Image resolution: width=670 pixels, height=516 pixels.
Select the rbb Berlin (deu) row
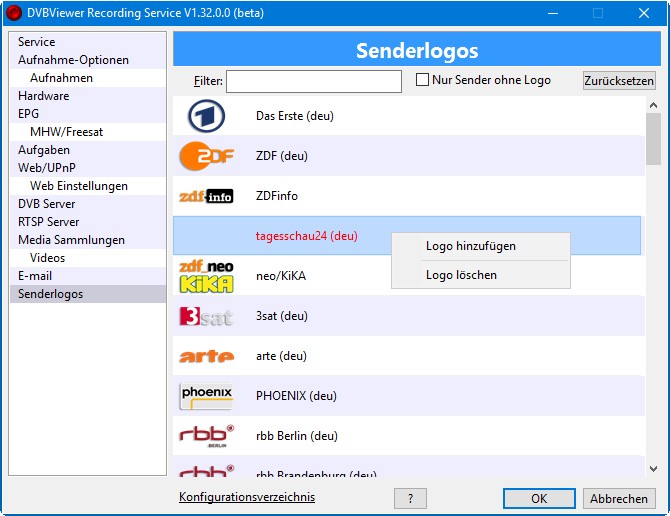pos(408,436)
